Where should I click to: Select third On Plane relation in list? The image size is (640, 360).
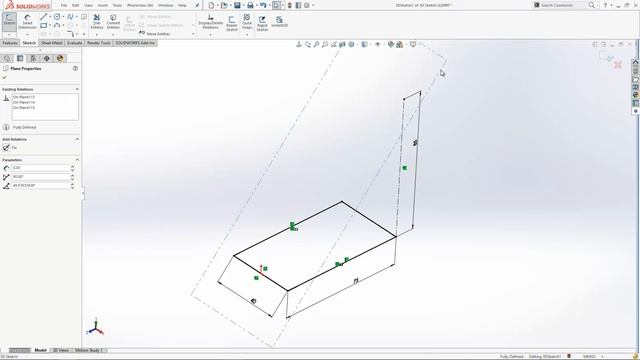24,108
